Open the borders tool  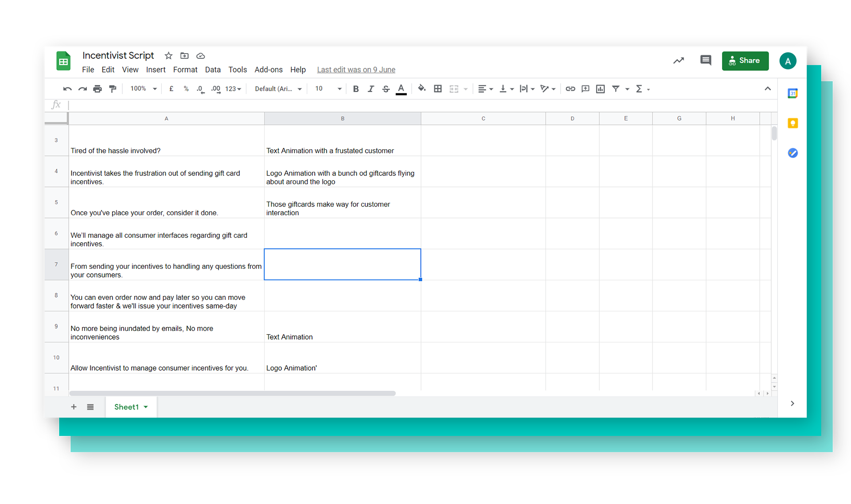(x=438, y=89)
